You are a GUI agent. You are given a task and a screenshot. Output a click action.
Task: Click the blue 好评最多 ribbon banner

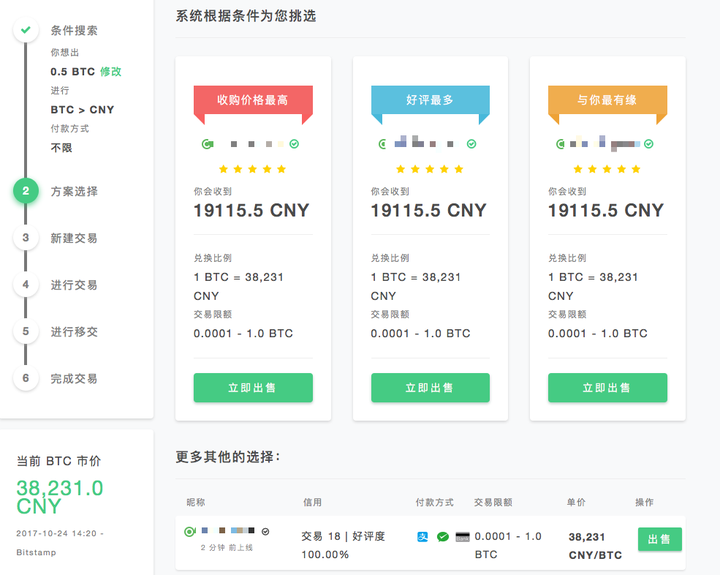430,100
